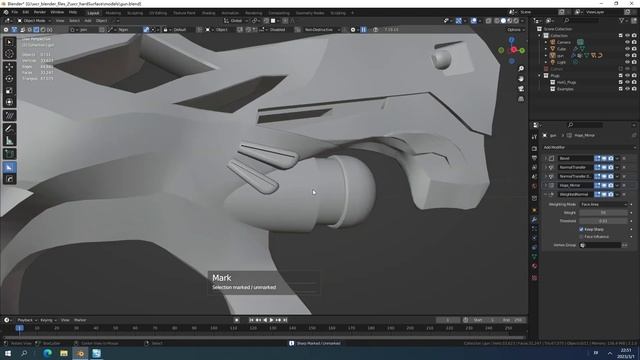Open the Output properties tab icon
This screenshot has width=640, height=360.
click(x=534, y=158)
